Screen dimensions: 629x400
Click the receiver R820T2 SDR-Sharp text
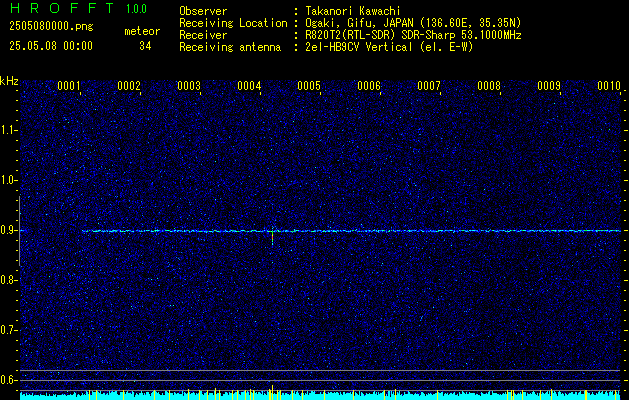413,35
